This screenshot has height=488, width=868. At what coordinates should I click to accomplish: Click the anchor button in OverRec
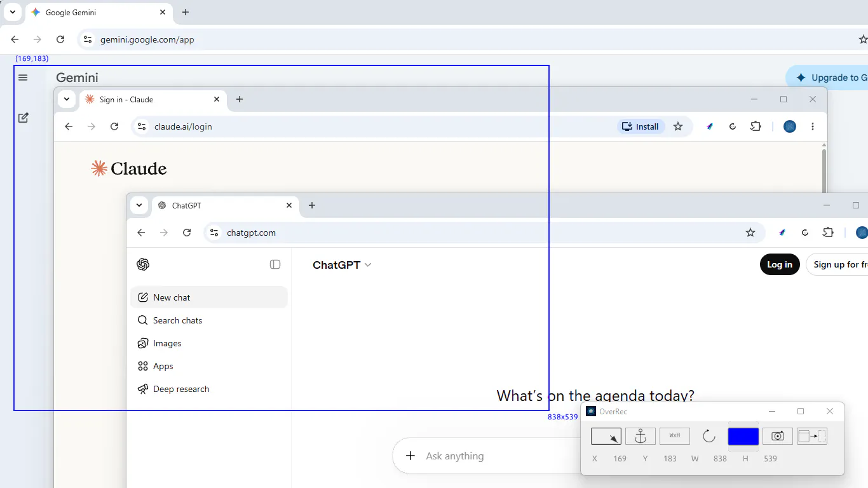click(641, 436)
